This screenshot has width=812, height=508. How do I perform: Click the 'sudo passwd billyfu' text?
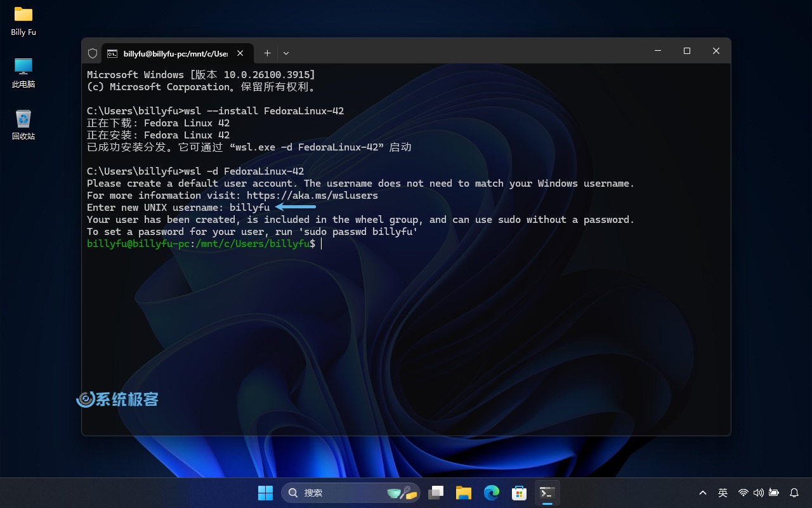(358, 232)
